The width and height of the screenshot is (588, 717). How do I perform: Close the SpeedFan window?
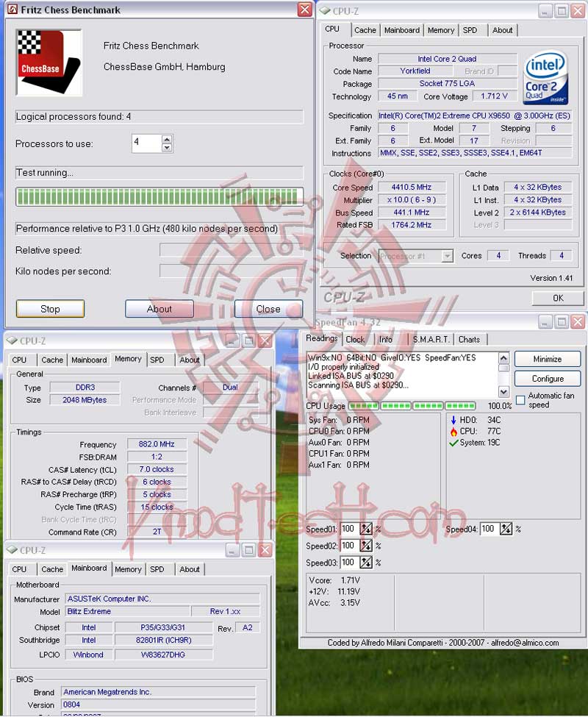pos(578,322)
